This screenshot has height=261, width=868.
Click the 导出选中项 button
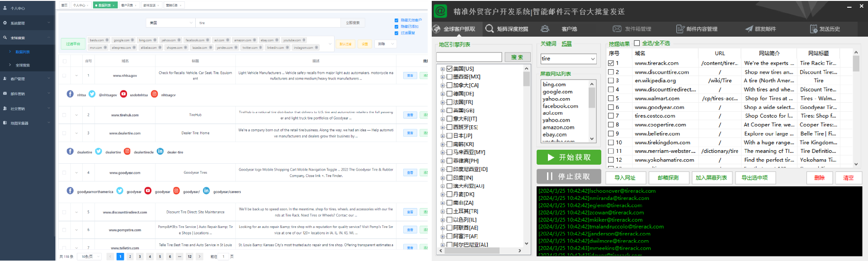click(x=755, y=178)
